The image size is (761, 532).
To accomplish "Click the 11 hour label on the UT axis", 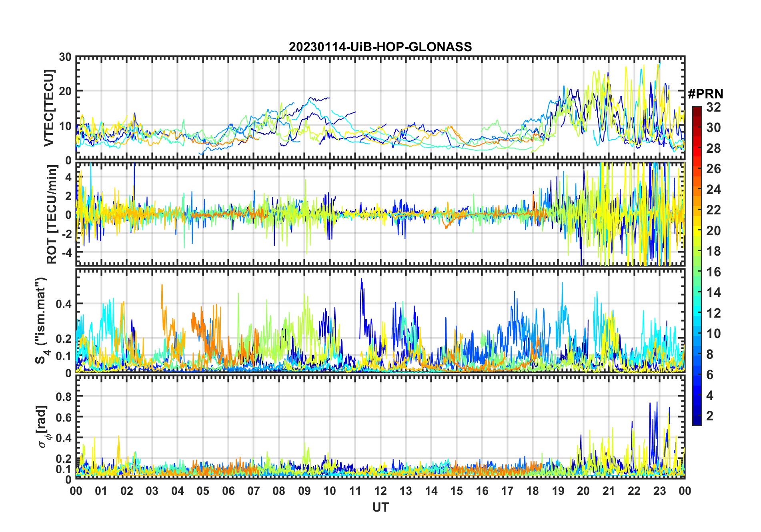I will pyautogui.click(x=355, y=491).
